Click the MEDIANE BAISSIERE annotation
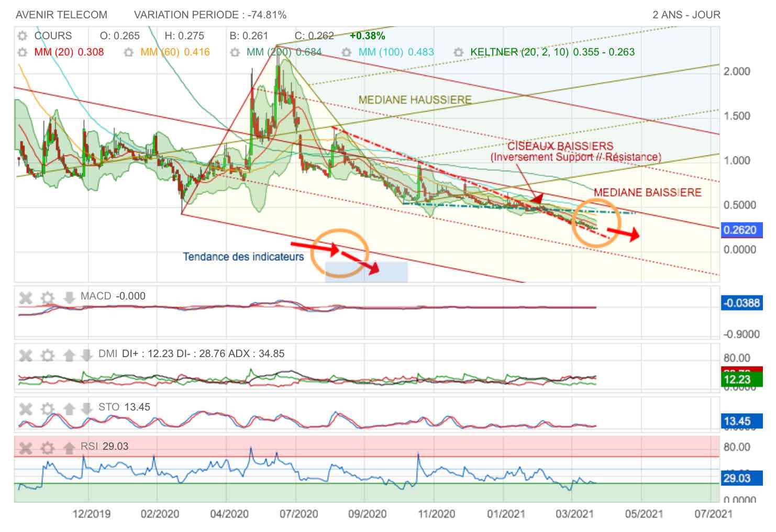This screenshot has height=532, width=776. (648, 192)
